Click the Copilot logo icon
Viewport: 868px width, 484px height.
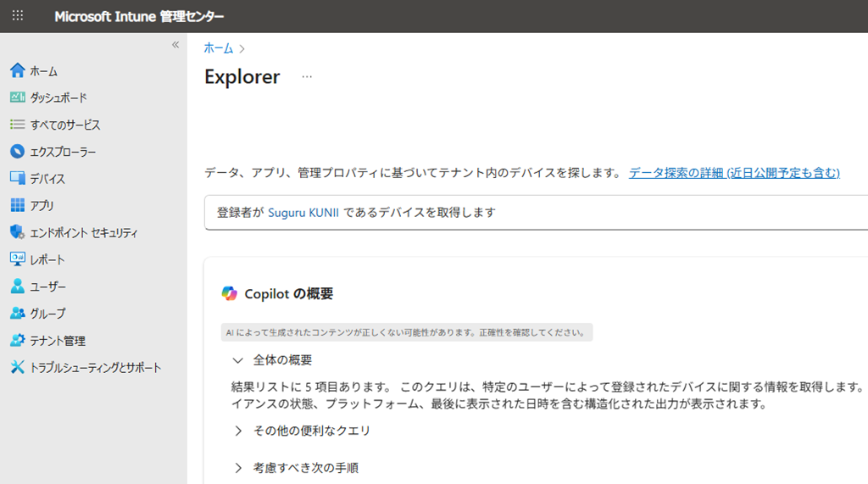pos(229,293)
